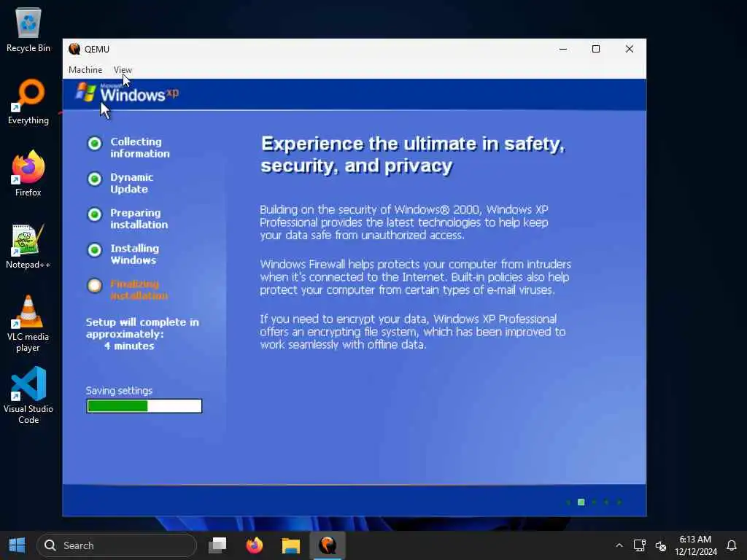The width and height of the screenshot is (747, 560).
Task: Close the QEMU window
Action: click(630, 49)
